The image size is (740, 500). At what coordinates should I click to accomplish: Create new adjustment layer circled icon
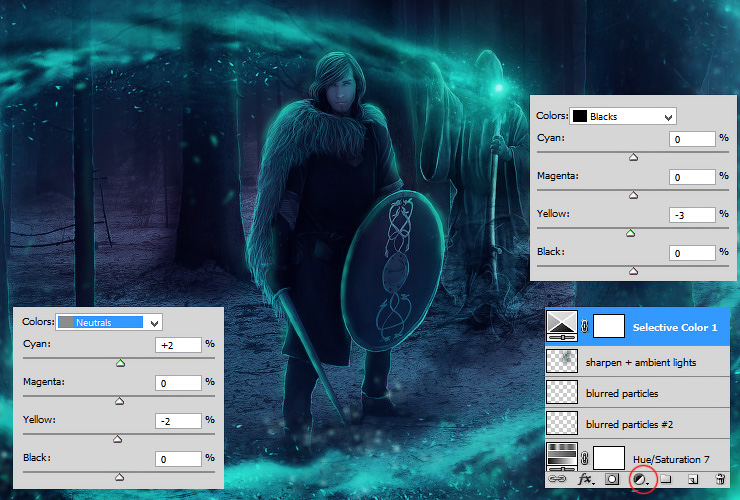[x=640, y=480]
